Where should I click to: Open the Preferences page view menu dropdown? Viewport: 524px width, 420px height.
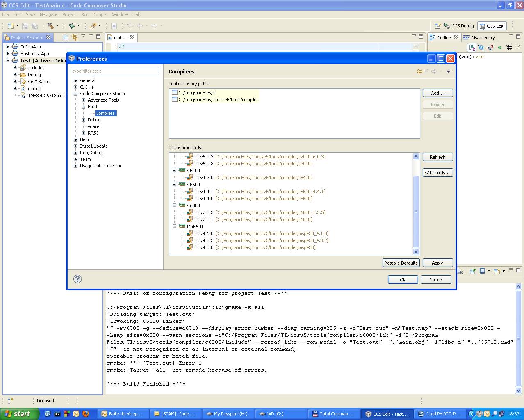coord(449,71)
